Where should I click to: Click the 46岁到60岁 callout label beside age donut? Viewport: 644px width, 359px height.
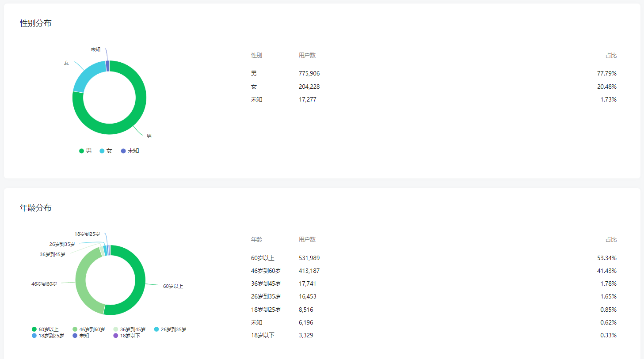(44, 284)
